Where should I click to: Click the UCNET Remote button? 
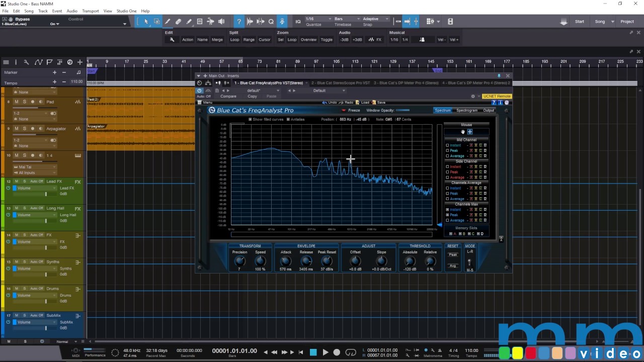pyautogui.click(x=497, y=97)
